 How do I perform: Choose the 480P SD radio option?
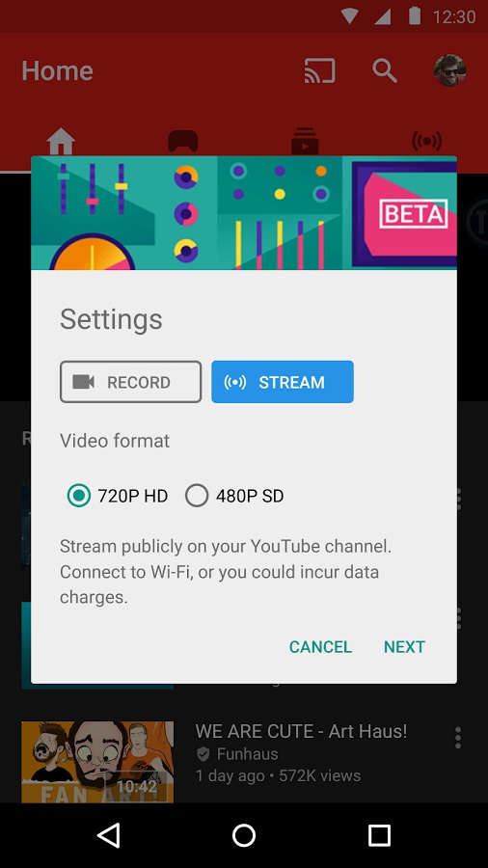point(234,496)
